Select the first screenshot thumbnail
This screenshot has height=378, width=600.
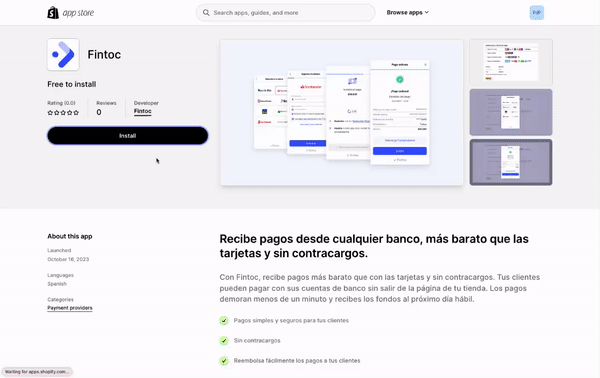pyautogui.click(x=511, y=62)
